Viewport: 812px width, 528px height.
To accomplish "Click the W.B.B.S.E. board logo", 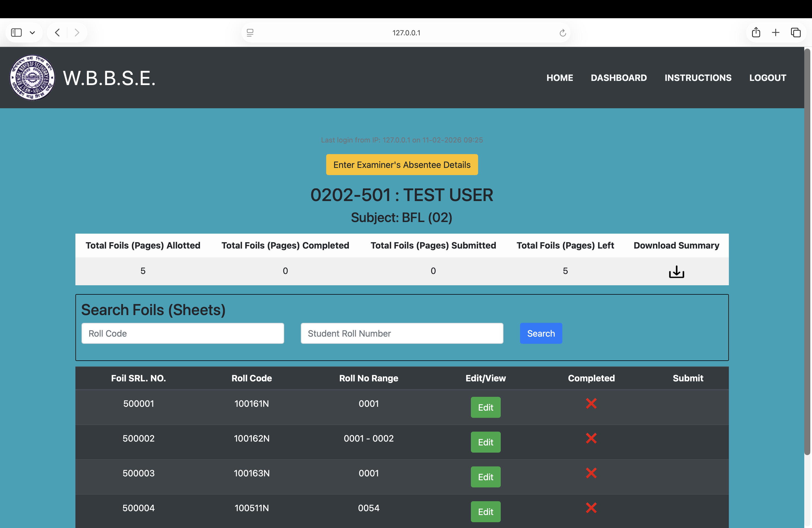I will (x=32, y=78).
